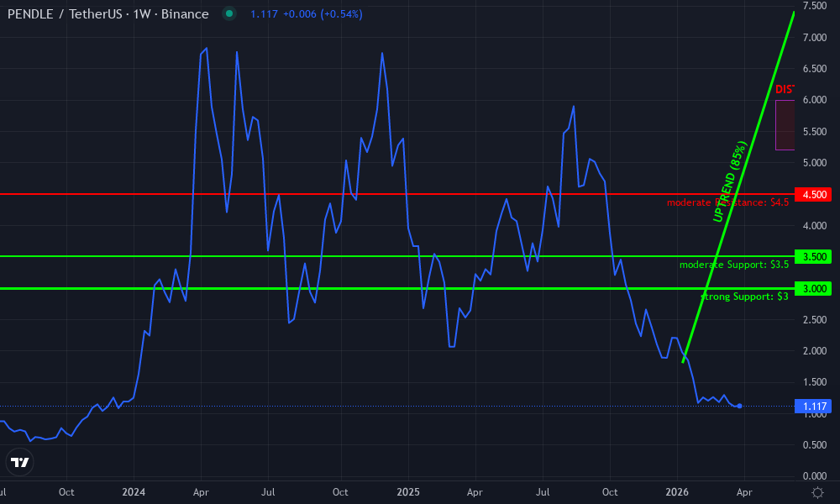This screenshot has height=504, width=840.
Task: Expand the 2026 label on the time axis
Action: (x=677, y=493)
